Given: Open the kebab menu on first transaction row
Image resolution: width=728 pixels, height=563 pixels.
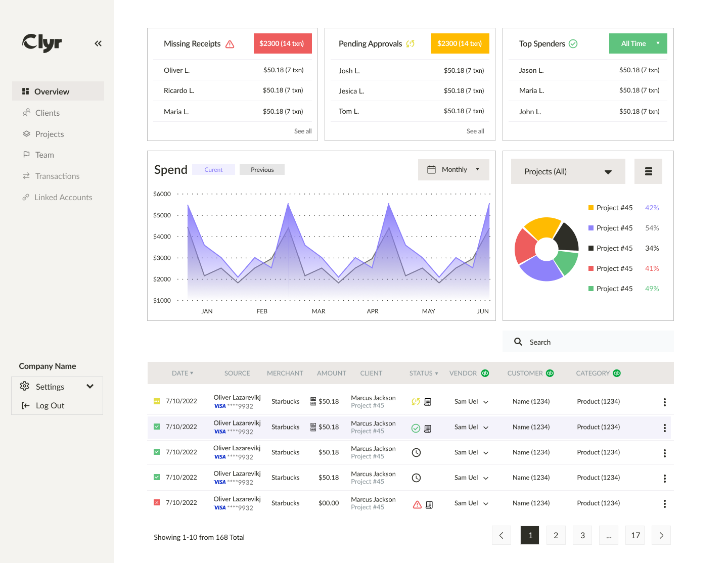Looking at the screenshot, I should 664,402.
